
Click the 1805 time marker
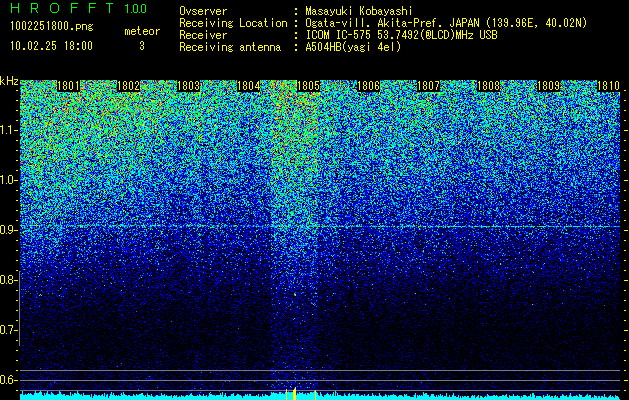click(x=308, y=86)
